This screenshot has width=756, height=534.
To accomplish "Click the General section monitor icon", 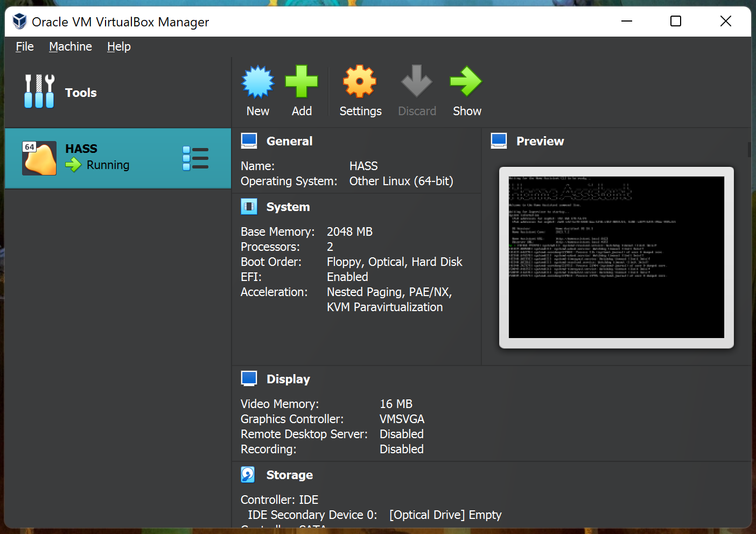I will click(x=249, y=141).
